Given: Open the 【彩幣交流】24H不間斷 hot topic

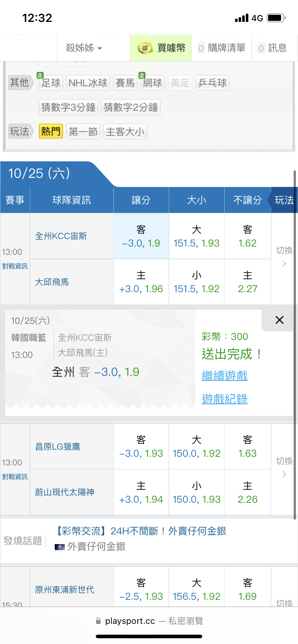Looking at the screenshot, I should [x=141, y=531].
